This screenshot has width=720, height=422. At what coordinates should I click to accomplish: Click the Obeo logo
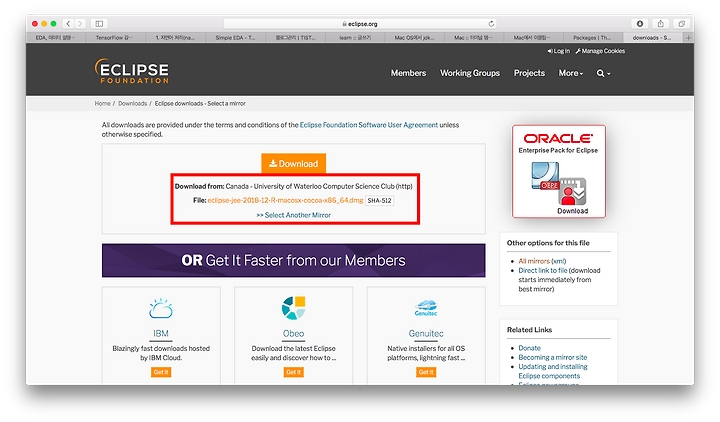[293, 308]
